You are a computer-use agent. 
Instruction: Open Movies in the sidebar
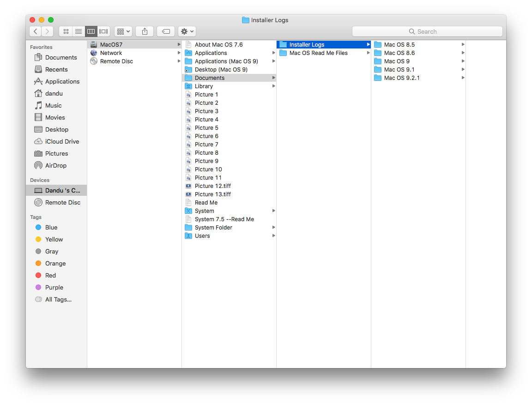tap(56, 117)
